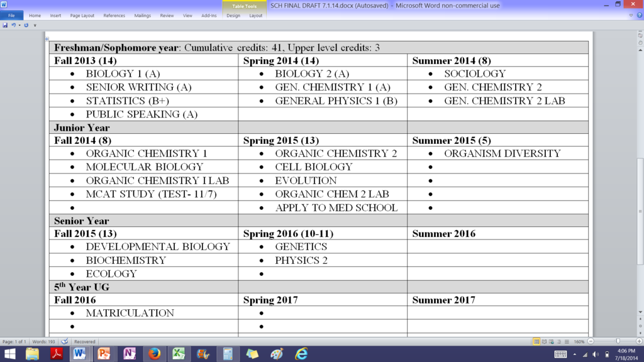
Task: Open the Word Help question mark icon
Action: click(640, 16)
